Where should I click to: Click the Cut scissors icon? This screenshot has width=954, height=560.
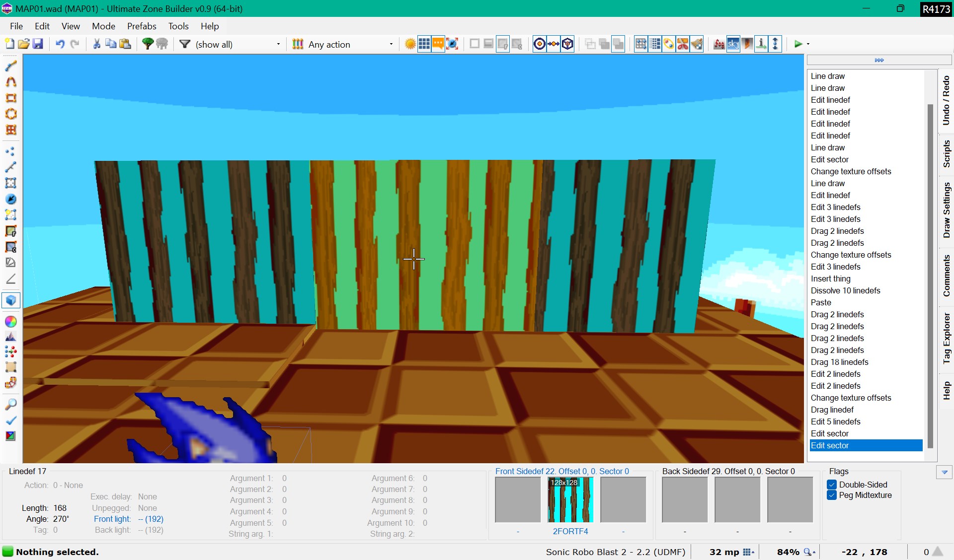click(97, 44)
